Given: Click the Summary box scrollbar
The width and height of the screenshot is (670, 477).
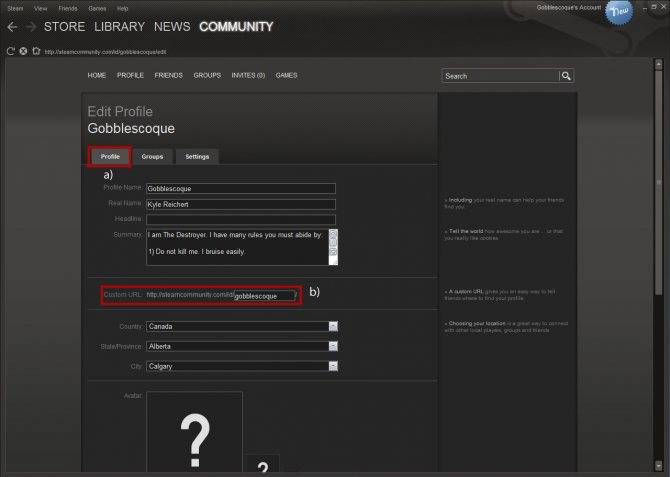Looking at the screenshot, I should click(x=333, y=247).
